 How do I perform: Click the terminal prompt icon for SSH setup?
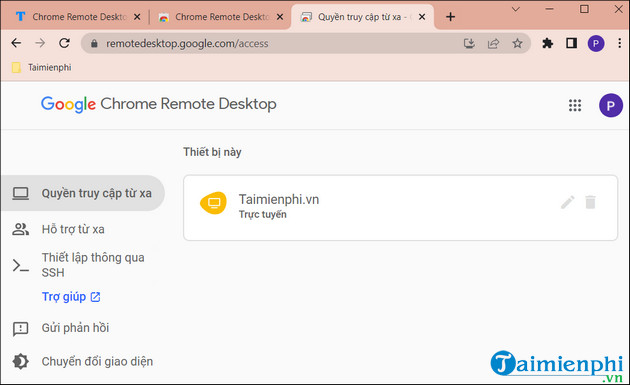click(20, 266)
